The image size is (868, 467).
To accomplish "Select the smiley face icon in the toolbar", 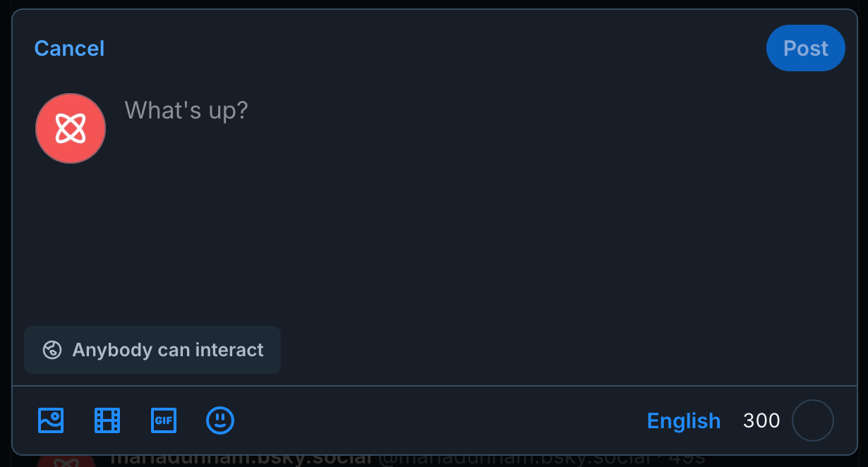I will (219, 420).
